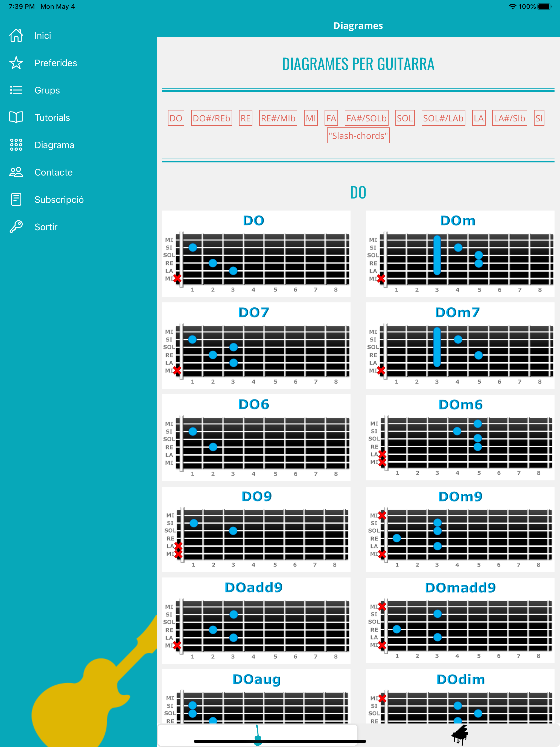
Task: Switch to guitar diagrams via guitar icon
Action: 257,735
